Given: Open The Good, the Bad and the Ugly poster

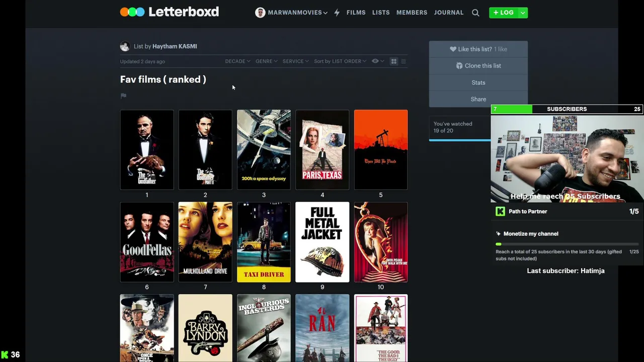Looking at the screenshot, I should pyautogui.click(x=381, y=328).
